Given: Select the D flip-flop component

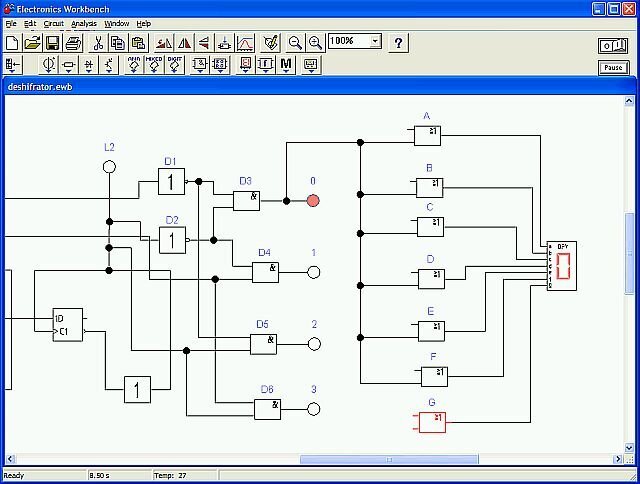Looking at the screenshot, I should pyautogui.click(x=68, y=325).
